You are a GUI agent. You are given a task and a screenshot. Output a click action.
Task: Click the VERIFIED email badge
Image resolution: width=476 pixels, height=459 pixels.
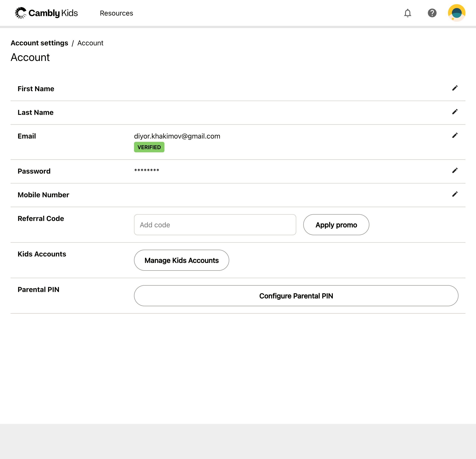point(149,147)
